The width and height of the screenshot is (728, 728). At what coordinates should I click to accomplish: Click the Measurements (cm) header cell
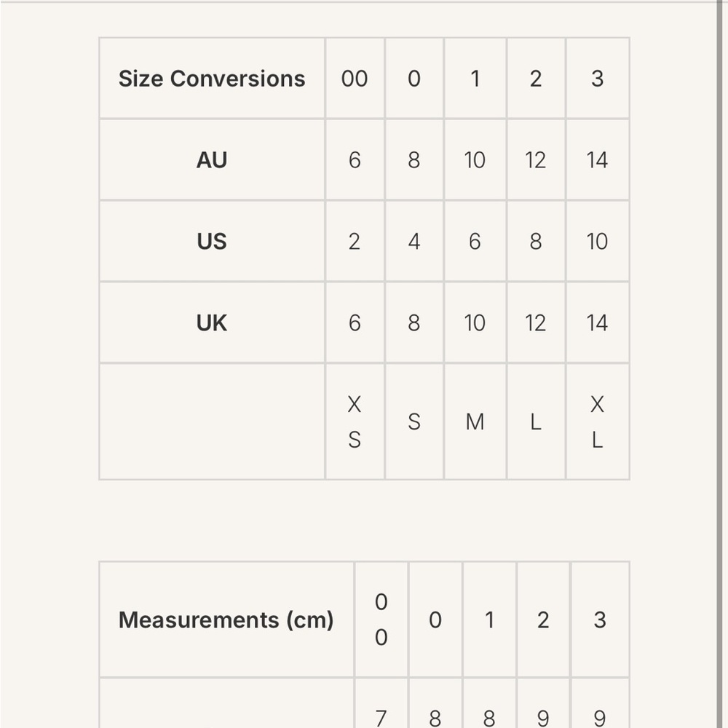point(226,620)
